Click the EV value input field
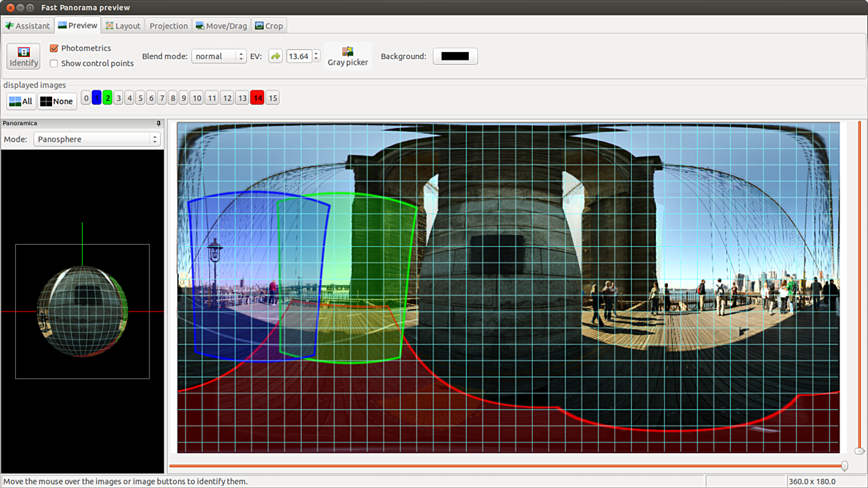The height and width of the screenshot is (488, 868). tap(298, 56)
